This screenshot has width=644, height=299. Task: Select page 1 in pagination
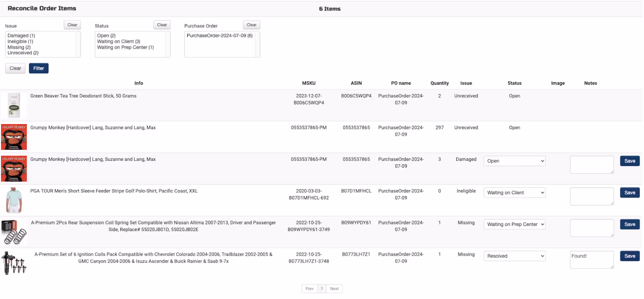click(x=322, y=289)
